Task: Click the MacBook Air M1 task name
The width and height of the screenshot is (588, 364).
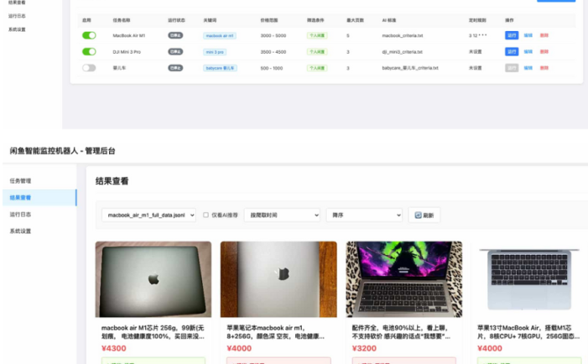Action: [129, 35]
